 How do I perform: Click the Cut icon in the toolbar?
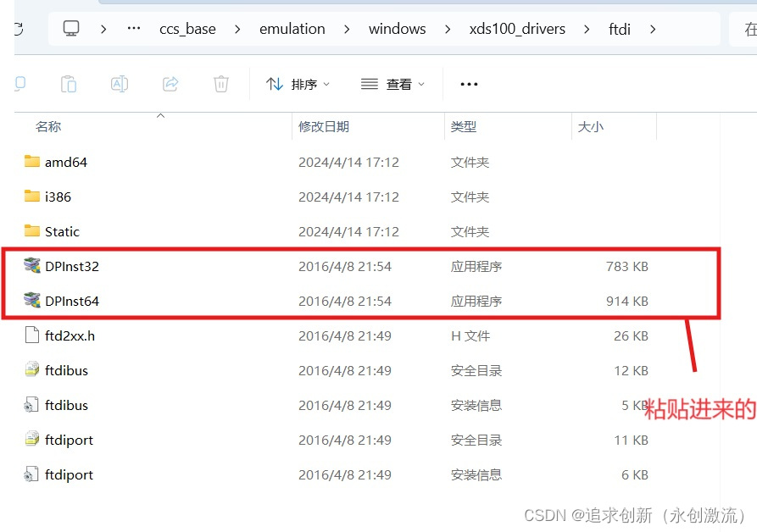[x=20, y=83]
